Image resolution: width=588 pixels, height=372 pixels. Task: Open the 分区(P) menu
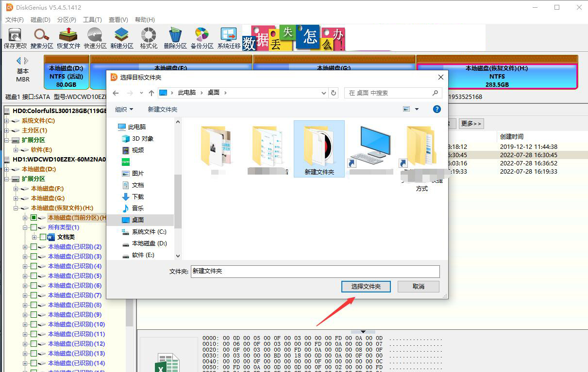(67, 20)
